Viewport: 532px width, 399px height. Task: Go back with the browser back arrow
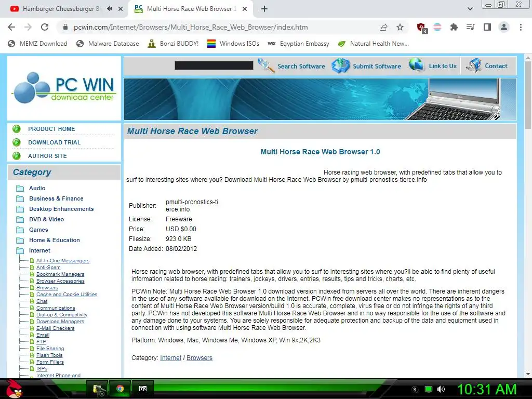pyautogui.click(x=11, y=27)
